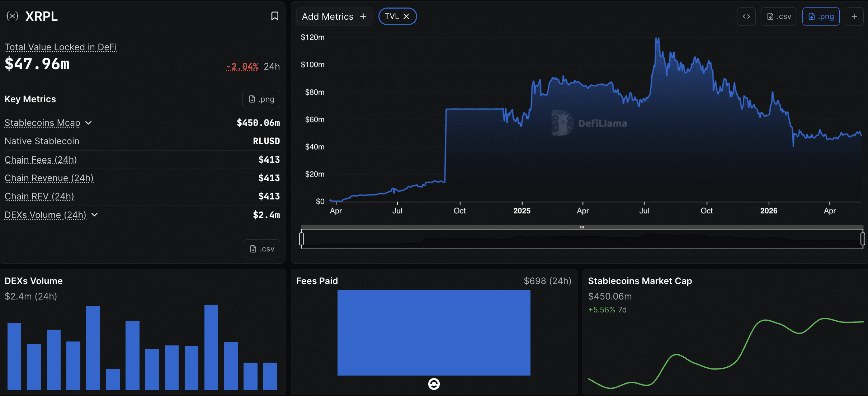Open the Add Metrics selector
This screenshot has height=396, width=868.
334,16
